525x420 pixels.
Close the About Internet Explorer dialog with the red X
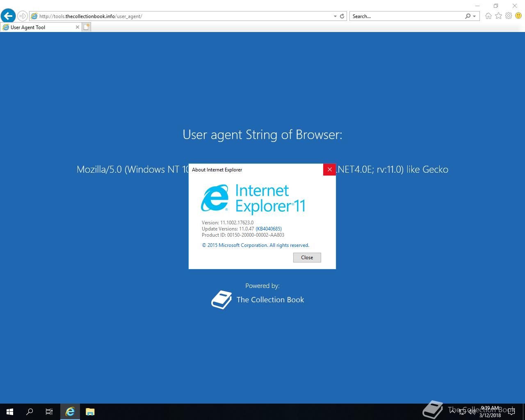[x=329, y=169]
